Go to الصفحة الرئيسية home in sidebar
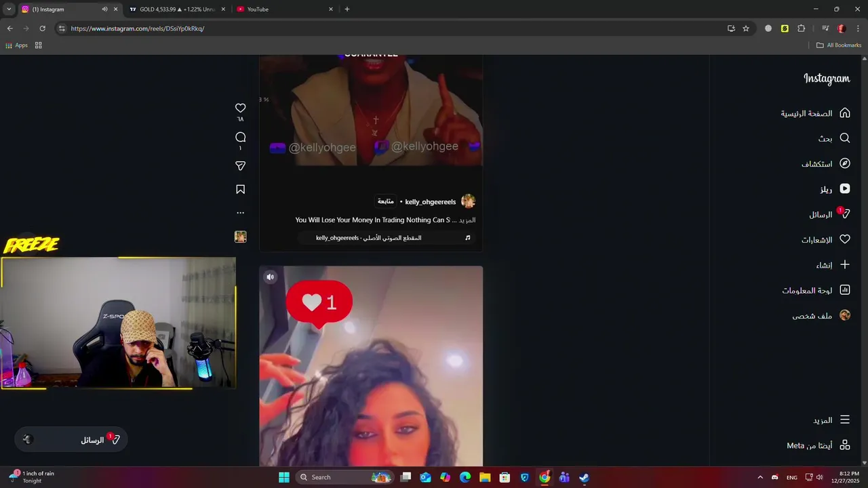The height and width of the screenshot is (488, 868). click(x=815, y=113)
